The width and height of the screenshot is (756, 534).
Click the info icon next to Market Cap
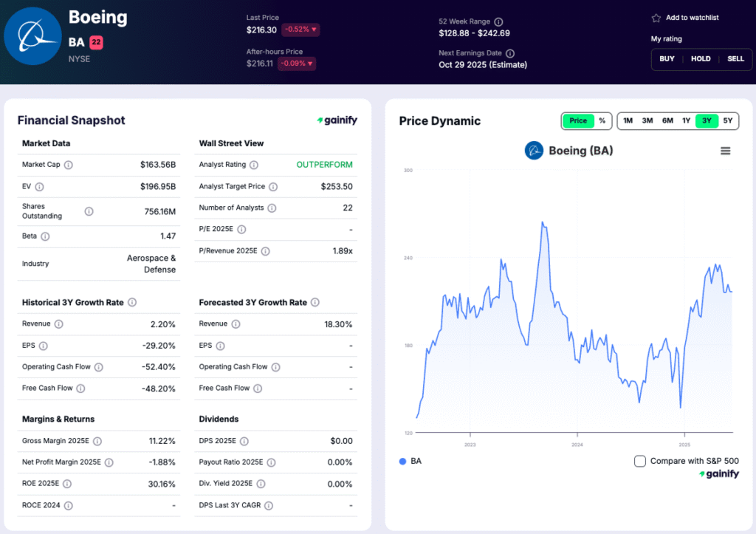69,165
